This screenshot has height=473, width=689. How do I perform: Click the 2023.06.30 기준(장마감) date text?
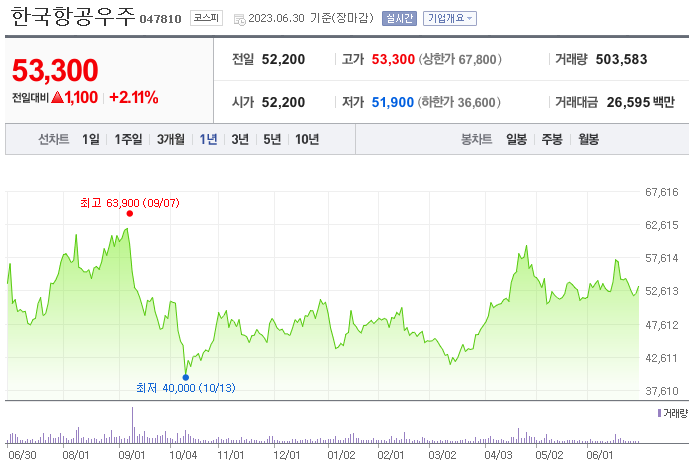tap(311, 18)
